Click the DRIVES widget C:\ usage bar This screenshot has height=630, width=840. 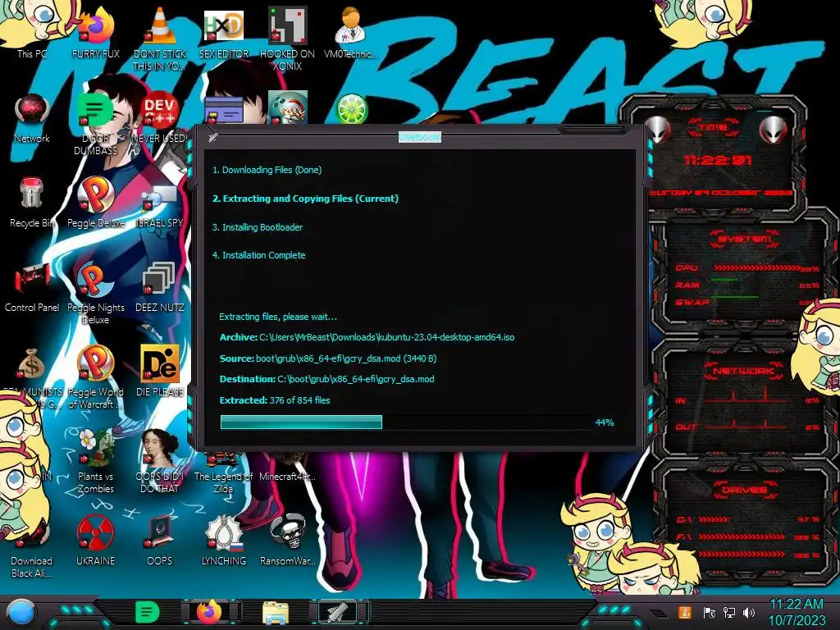coord(714,519)
